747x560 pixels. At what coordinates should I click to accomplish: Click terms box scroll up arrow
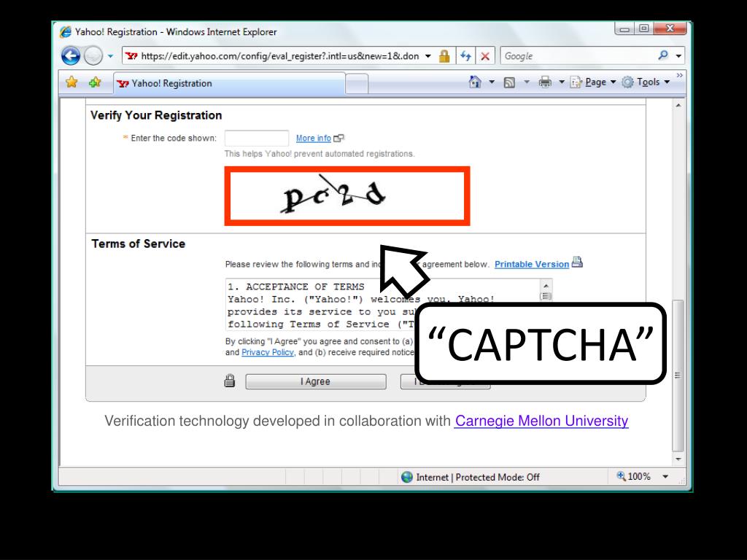click(x=546, y=285)
